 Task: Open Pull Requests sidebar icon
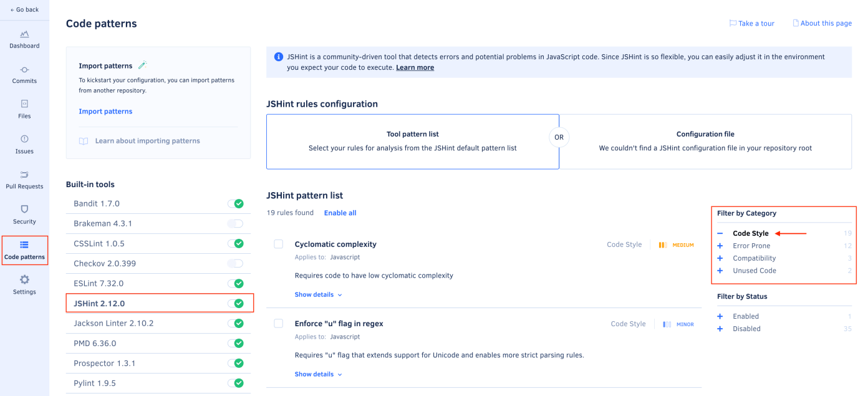(24, 175)
